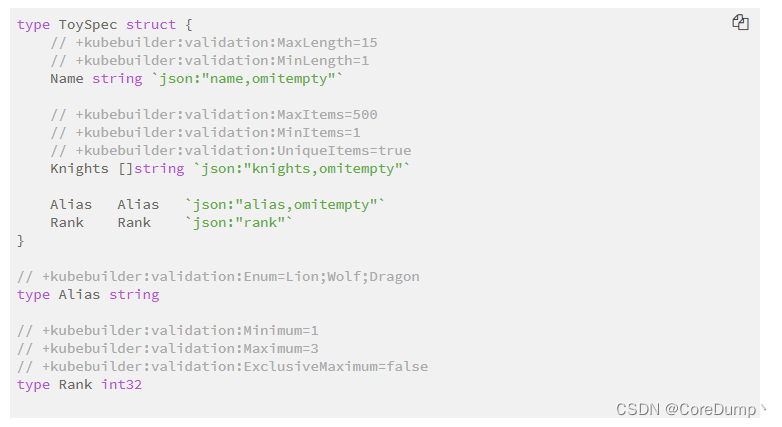Click the Minimum=1 validation comment
The width and height of the screenshot is (782, 427).
point(168,331)
